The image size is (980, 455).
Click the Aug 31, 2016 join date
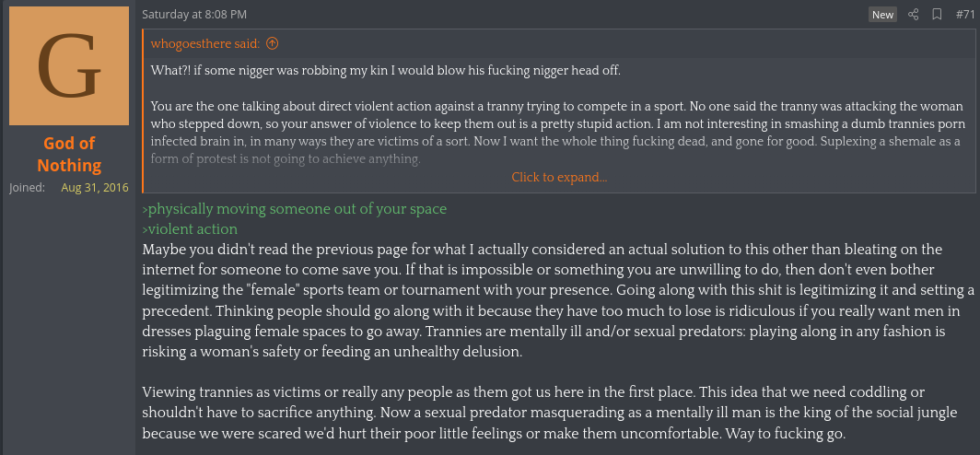tap(95, 188)
